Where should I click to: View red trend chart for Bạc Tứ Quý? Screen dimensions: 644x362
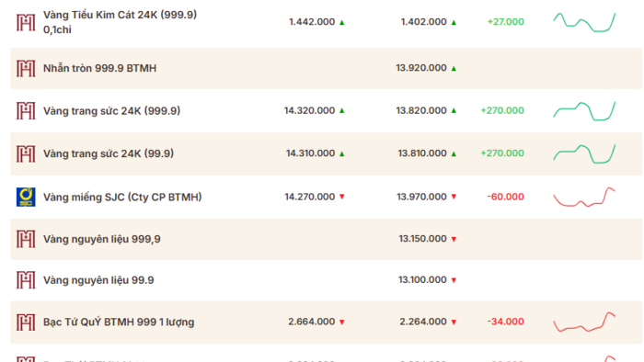[584, 322]
